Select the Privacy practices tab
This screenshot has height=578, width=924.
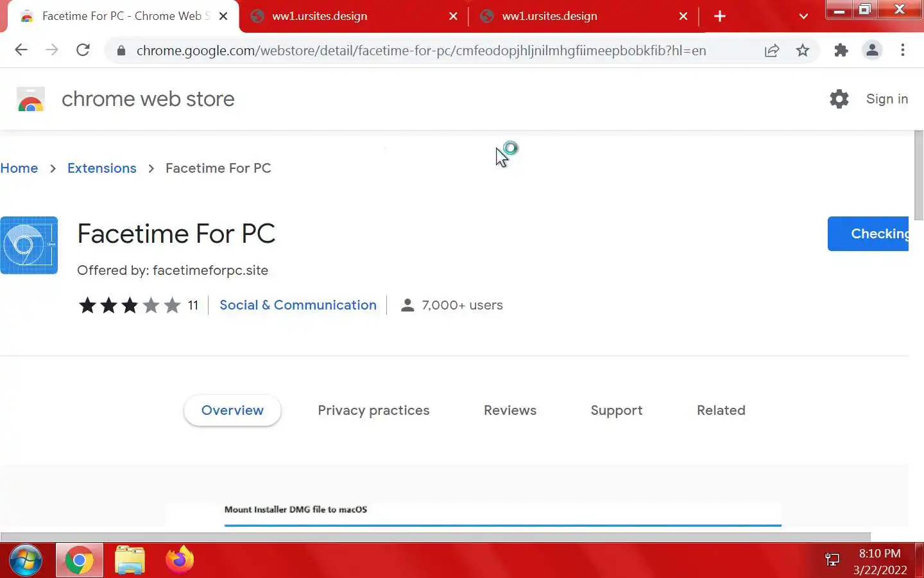coord(373,410)
